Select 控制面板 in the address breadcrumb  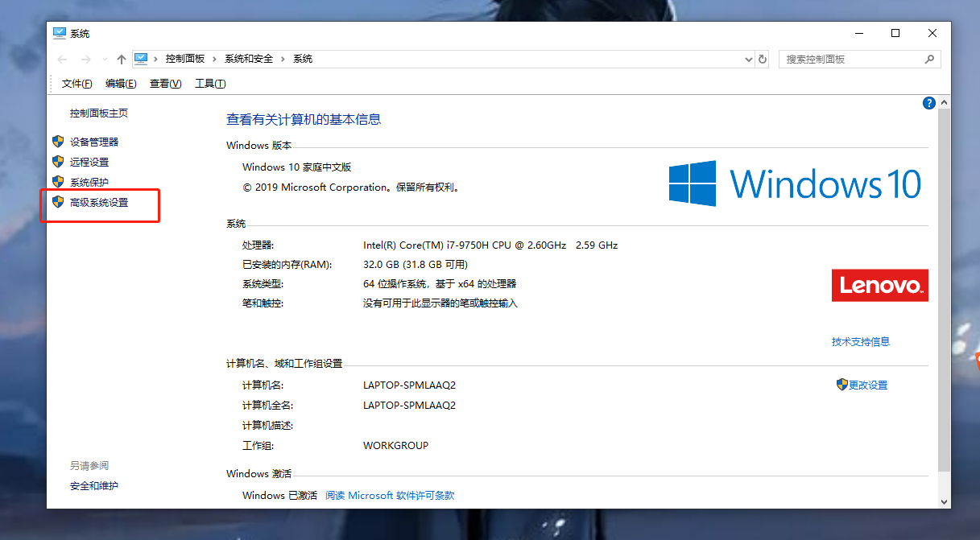185,59
